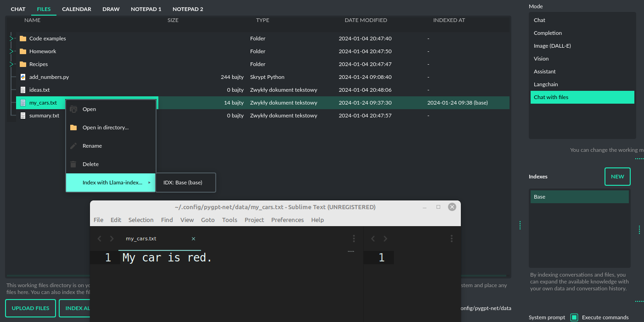
Task: Expand the Homework folder
Action: (11, 51)
